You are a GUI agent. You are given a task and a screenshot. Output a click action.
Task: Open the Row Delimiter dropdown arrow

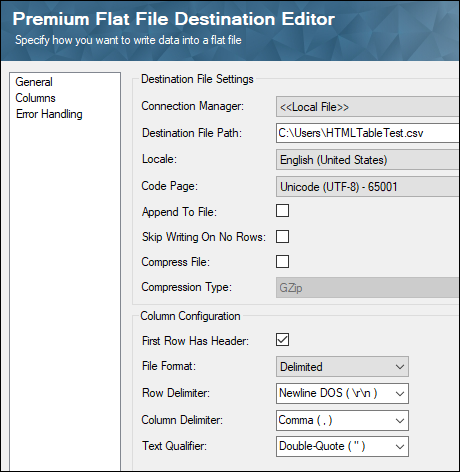pyautogui.click(x=400, y=394)
